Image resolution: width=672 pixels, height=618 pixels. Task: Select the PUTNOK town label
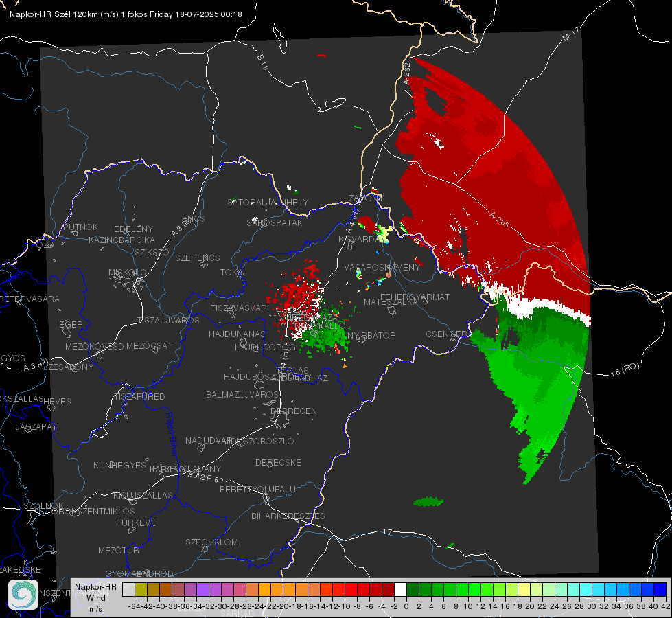tap(80, 227)
